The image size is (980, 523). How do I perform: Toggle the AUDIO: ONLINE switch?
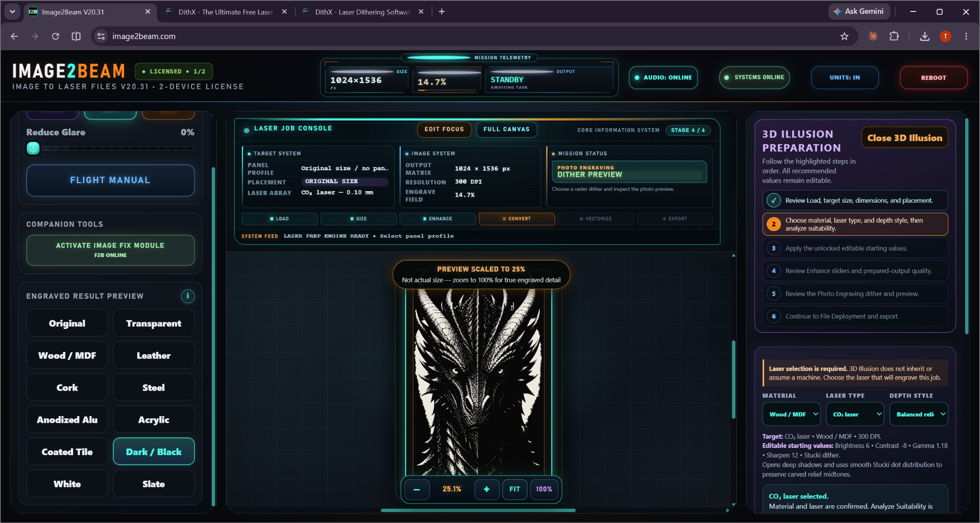(663, 77)
